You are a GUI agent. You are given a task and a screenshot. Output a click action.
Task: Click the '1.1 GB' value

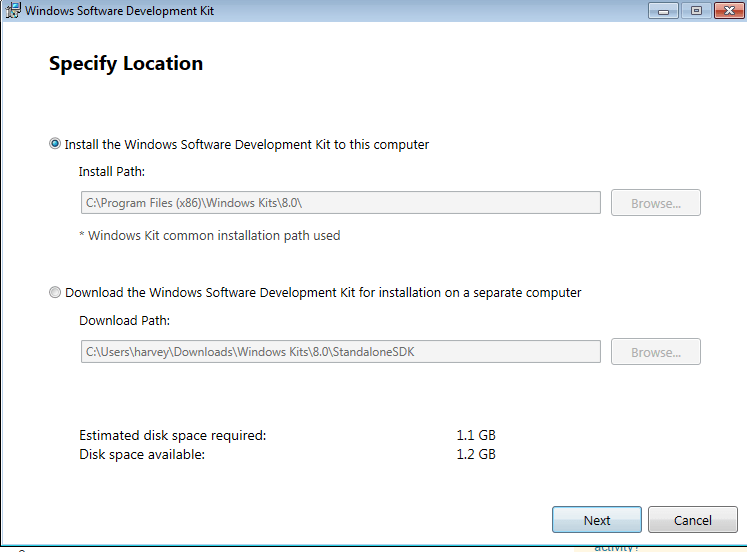click(x=476, y=435)
